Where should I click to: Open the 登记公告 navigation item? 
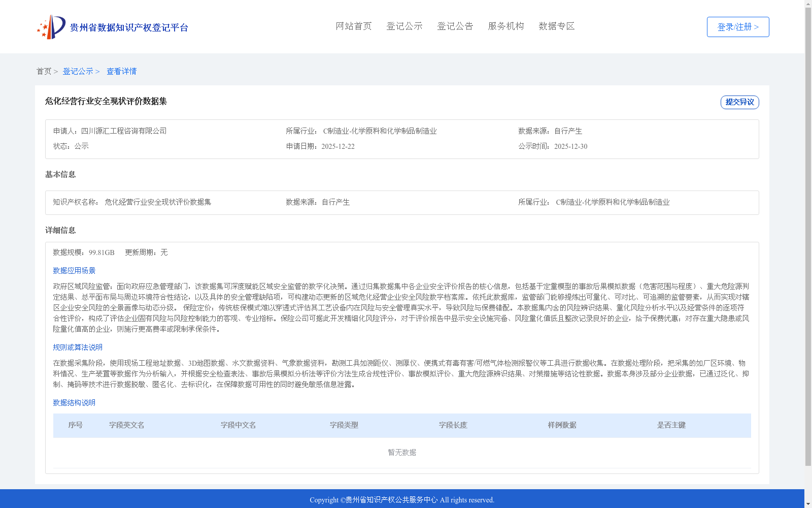[455, 26]
